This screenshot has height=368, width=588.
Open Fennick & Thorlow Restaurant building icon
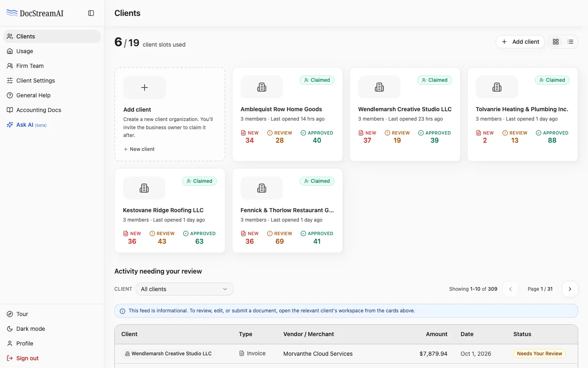click(x=262, y=188)
